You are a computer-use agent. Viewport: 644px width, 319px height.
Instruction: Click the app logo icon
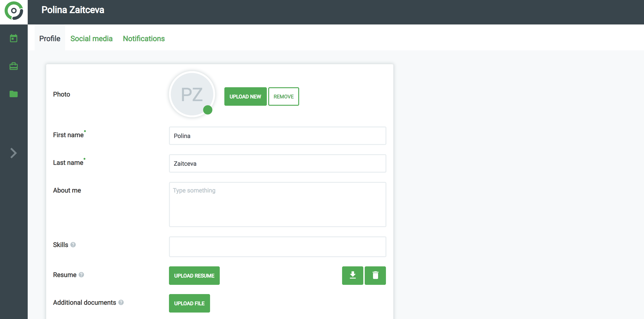click(x=14, y=11)
